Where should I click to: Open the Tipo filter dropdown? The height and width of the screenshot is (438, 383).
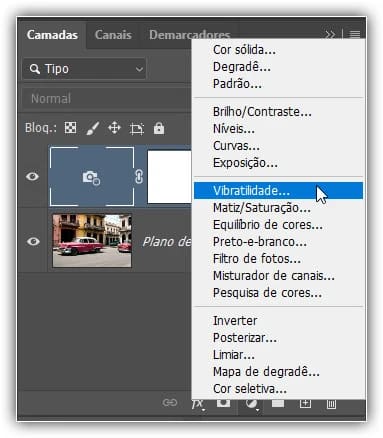(84, 69)
